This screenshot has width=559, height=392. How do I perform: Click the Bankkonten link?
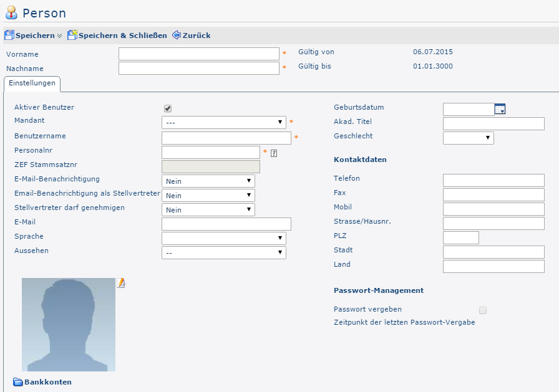(47, 382)
